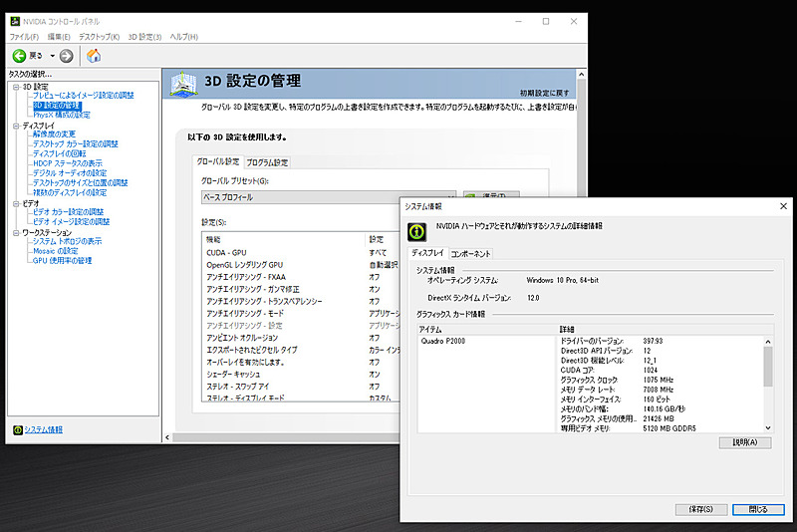This screenshot has width=797, height=532.
Task: Click the 説明(A) button
Action: point(745,442)
